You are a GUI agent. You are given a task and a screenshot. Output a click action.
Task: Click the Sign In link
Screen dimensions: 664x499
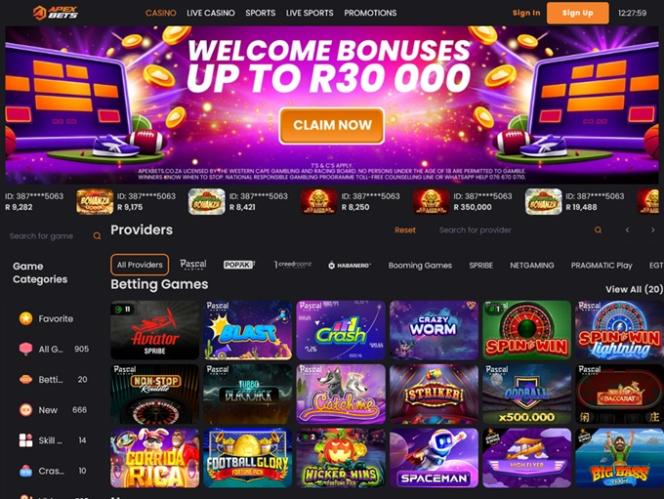(x=526, y=13)
